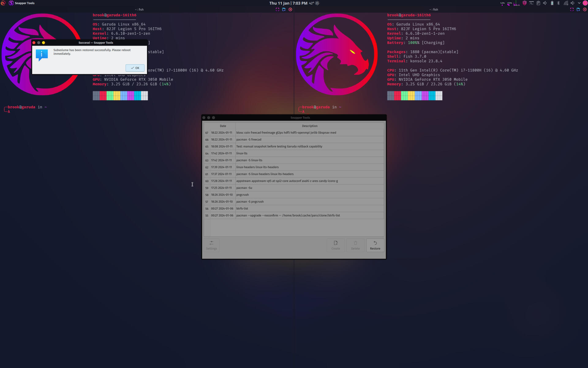Open the Wi-Fi network tray icon
The image size is (588, 368).
(x=566, y=3)
